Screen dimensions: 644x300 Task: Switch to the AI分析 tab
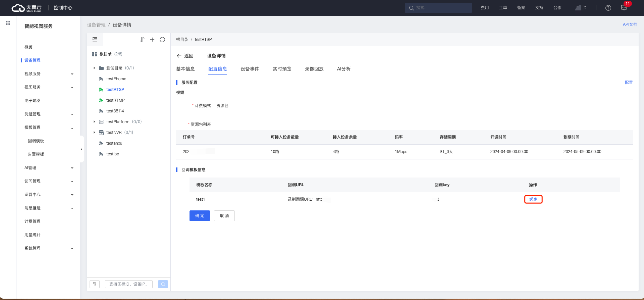point(344,69)
